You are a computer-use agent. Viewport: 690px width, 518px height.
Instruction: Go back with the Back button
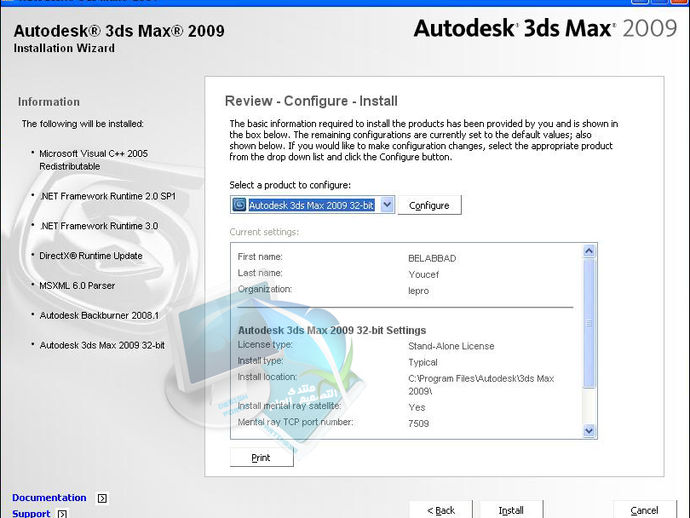440,510
